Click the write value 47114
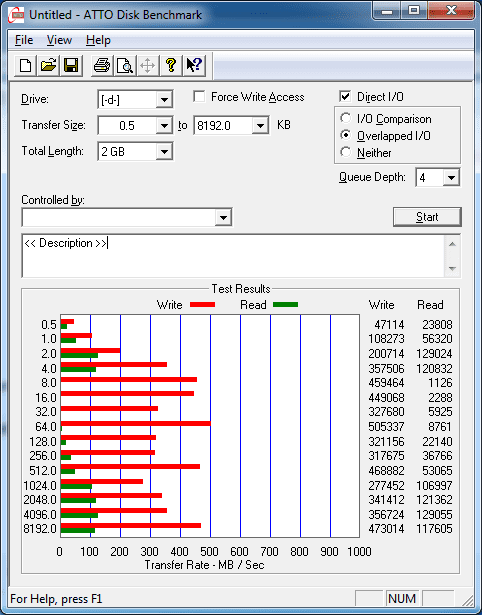 [x=389, y=324]
